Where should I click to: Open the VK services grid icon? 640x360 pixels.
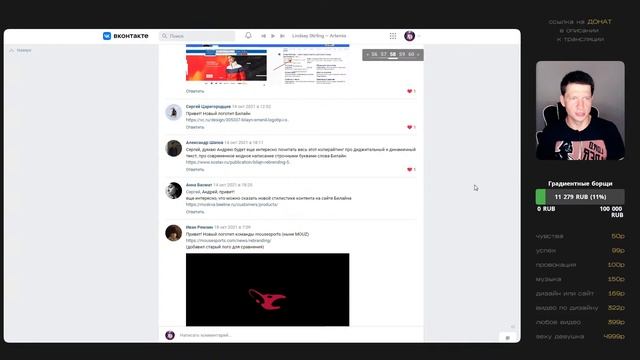[393, 36]
